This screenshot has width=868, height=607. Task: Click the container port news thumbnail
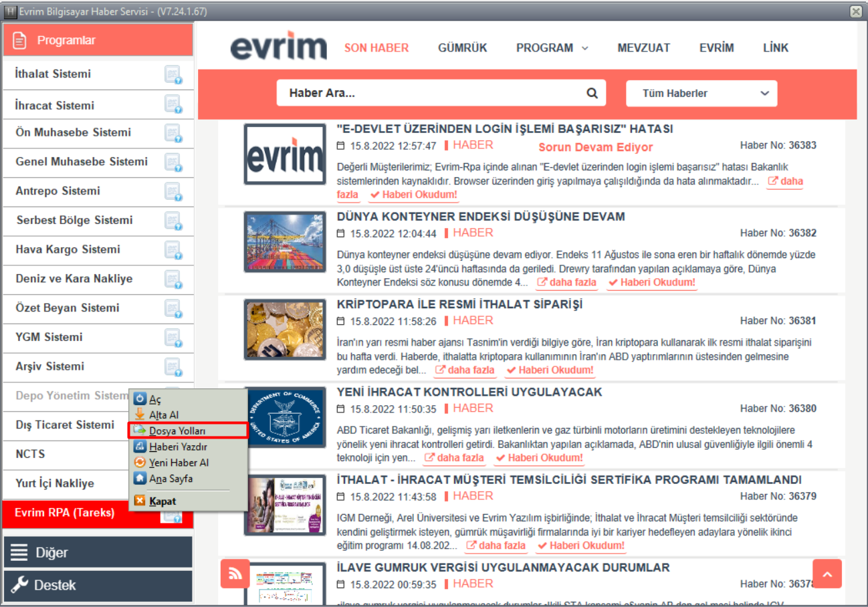[x=285, y=242]
